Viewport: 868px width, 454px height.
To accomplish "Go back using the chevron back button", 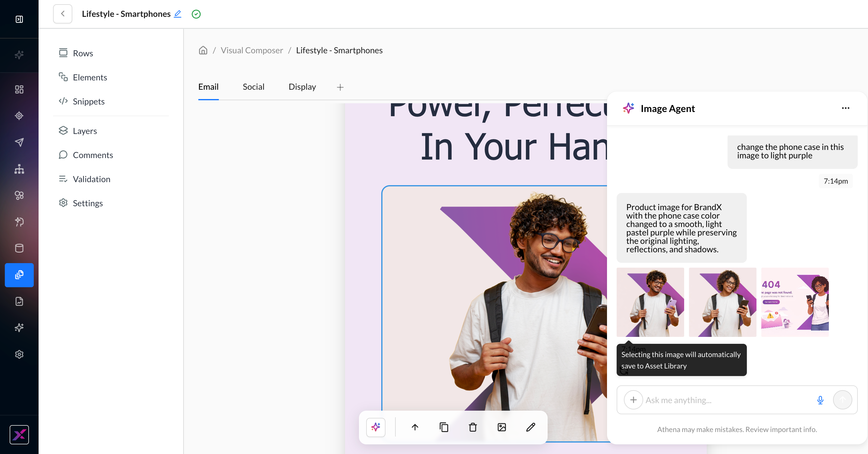I will click(x=63, y=14).
